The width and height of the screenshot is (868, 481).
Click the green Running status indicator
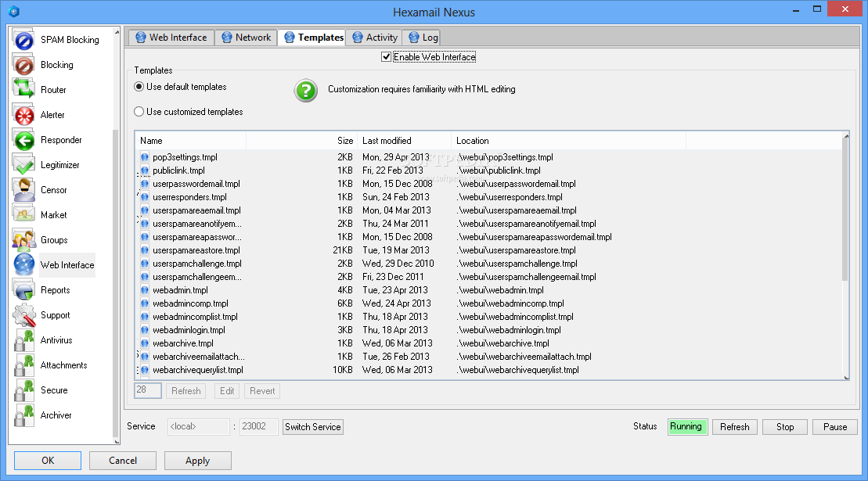coord(687,427)
